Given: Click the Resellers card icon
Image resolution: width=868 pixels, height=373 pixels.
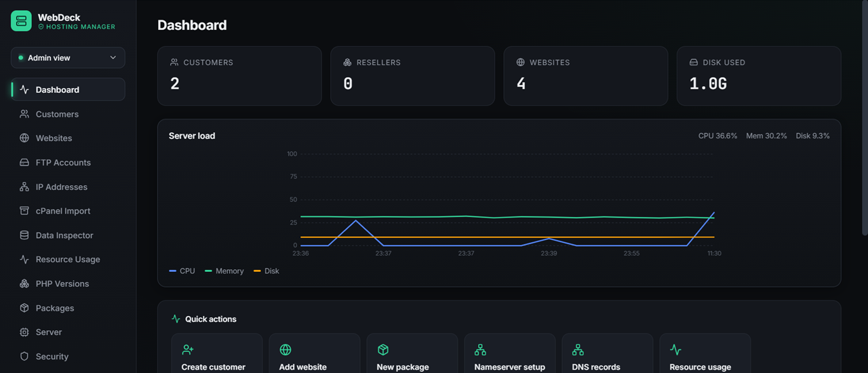Looking at the screenshot, I should [x=347, y=62].
